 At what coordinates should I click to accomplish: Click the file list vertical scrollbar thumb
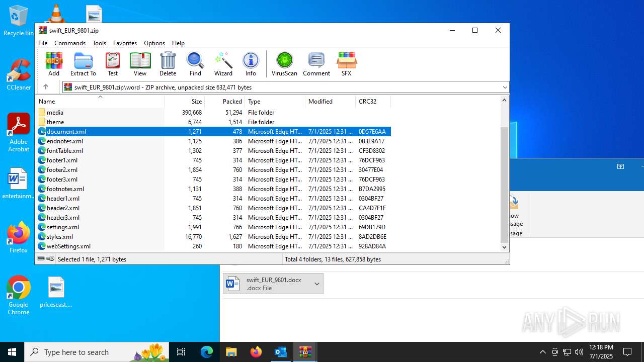pyautogui.click(x=505, y=185)
